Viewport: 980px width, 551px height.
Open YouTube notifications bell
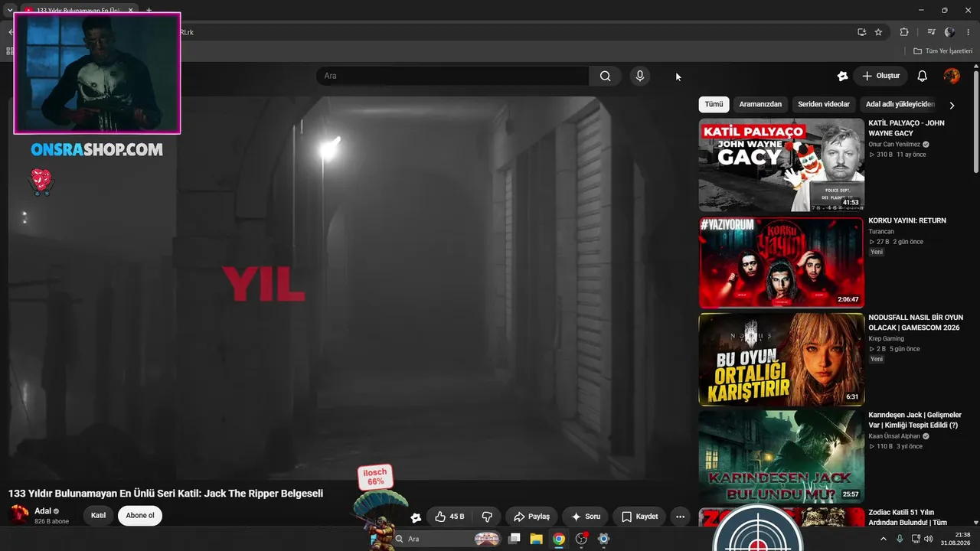(922, 76)
